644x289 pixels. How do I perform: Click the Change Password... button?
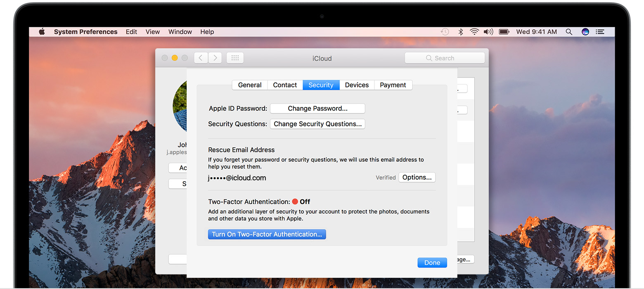pos(317,109)
